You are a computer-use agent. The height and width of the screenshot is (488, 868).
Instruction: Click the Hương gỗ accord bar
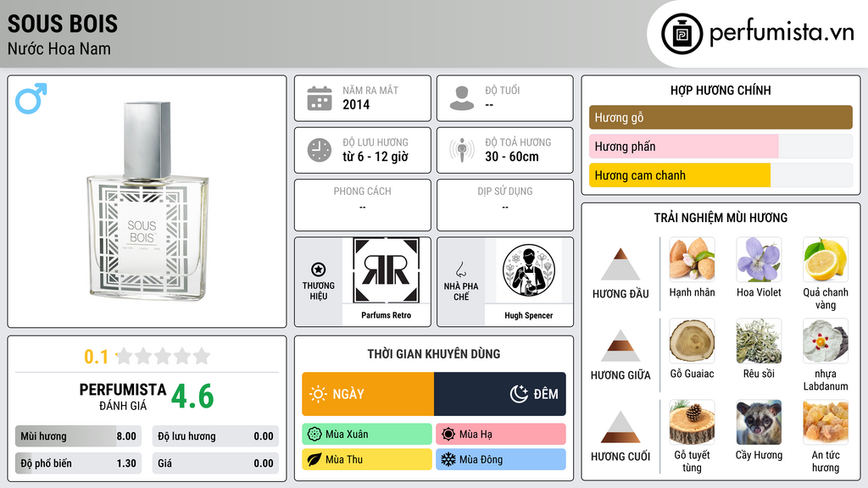721,117
